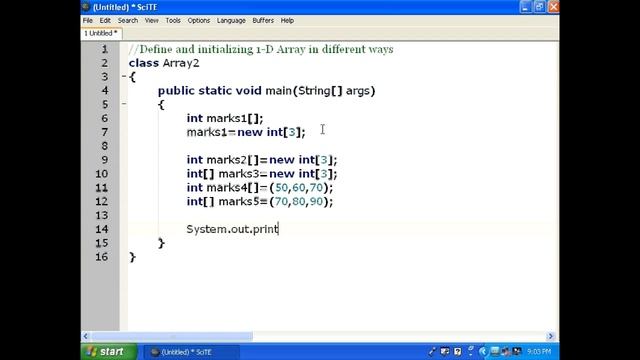Click the Windows Start button
Image resolution: width=640 pixels, height=360 pixels.
109,351
